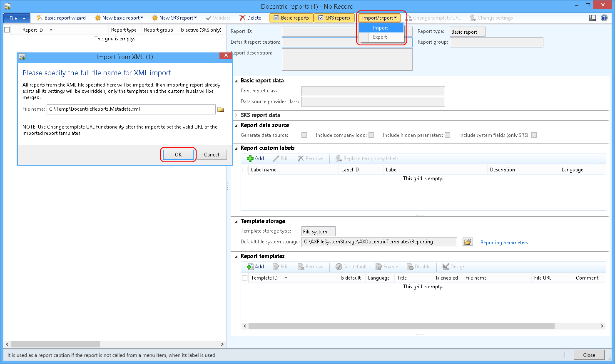Check Generate data source box
This screenshot has width=615, height=364.
[x=304, y=135]
